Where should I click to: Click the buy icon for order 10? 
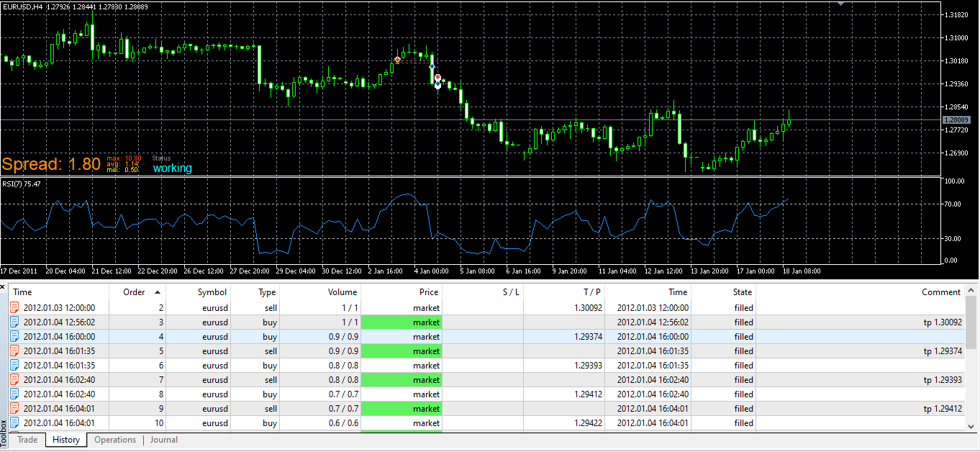click(15, 423)
